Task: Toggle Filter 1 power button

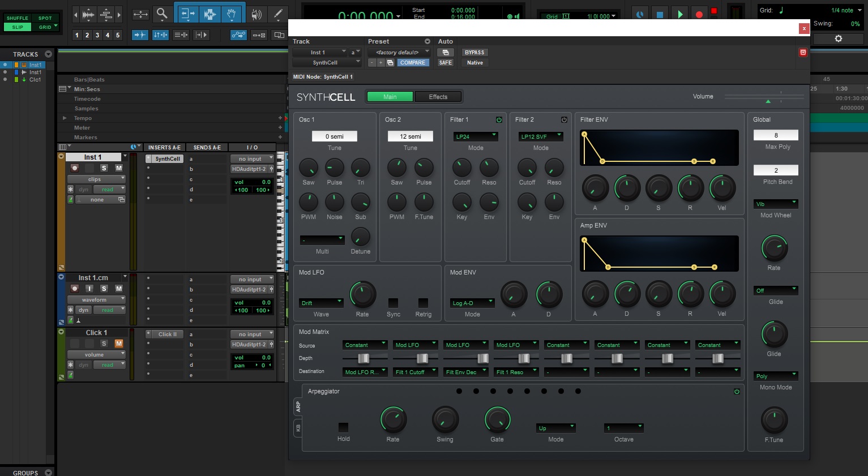Action: tap(499, 119)
